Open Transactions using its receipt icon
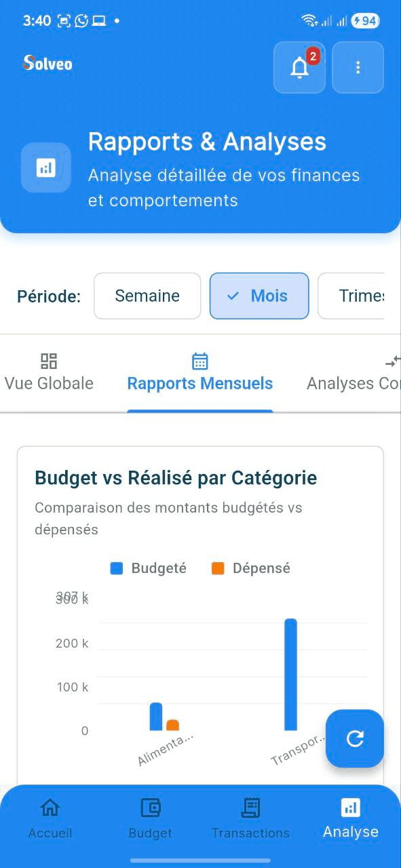The height and width of the screenshot is (868, 401). point(250,807)
